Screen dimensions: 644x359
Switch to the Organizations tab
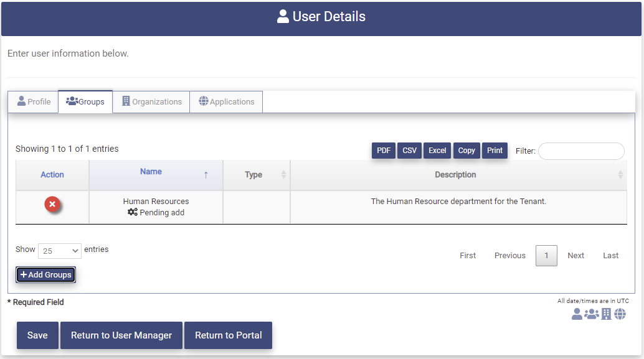(151, 102)
